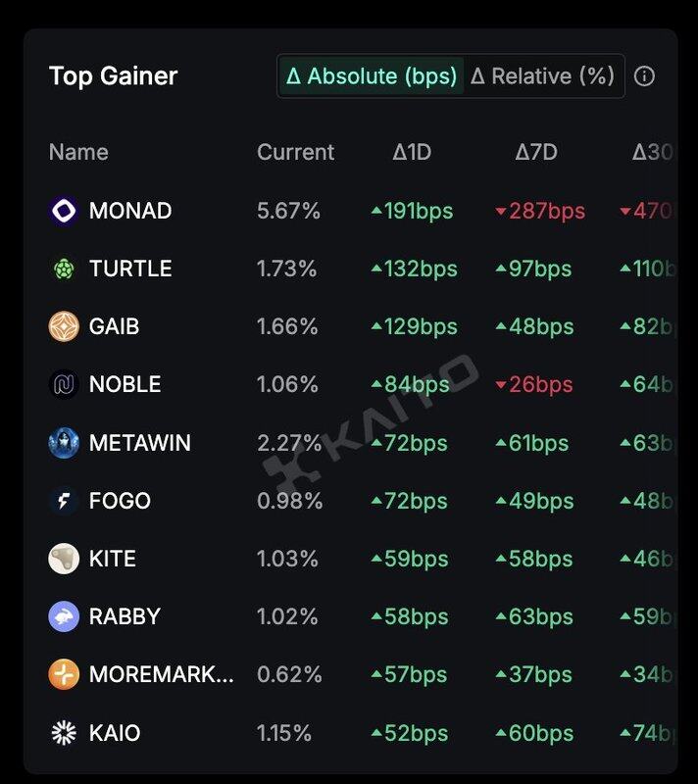This screenshot has height=784, width=698.
Task: Open the KITE project name link
Action: click(113, 559)
